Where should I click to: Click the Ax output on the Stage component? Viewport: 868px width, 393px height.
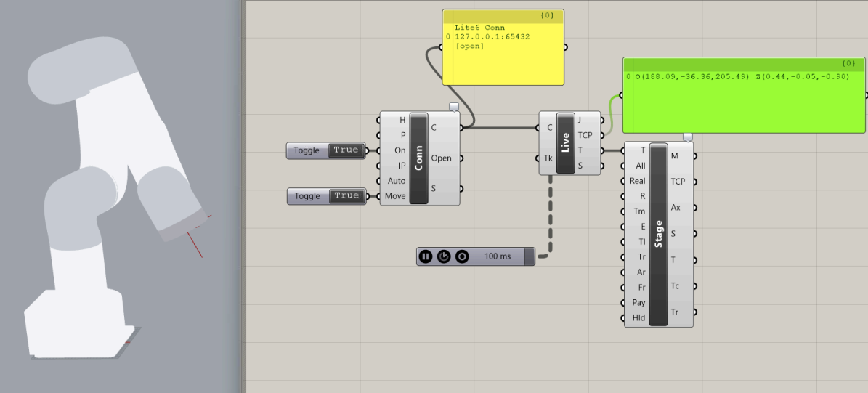coord(676,208)
